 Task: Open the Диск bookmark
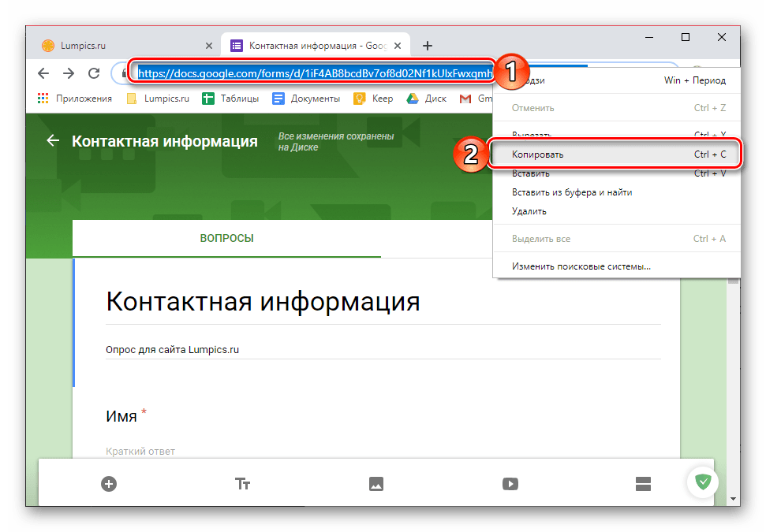(x=427, y=99)
